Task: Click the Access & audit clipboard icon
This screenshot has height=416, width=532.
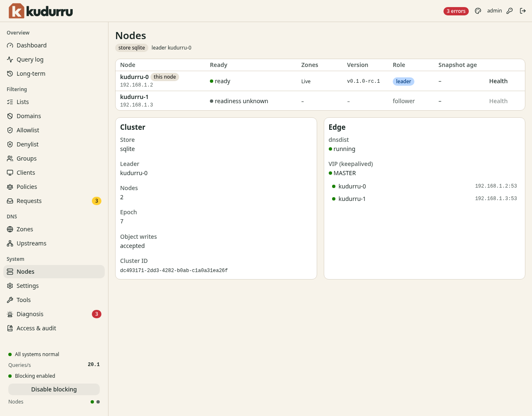Action: coord(10,328)
